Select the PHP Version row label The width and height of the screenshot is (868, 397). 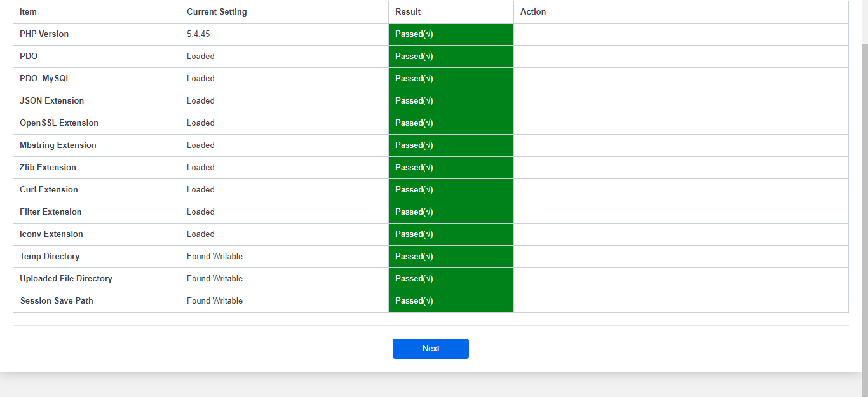click(44, 34)
